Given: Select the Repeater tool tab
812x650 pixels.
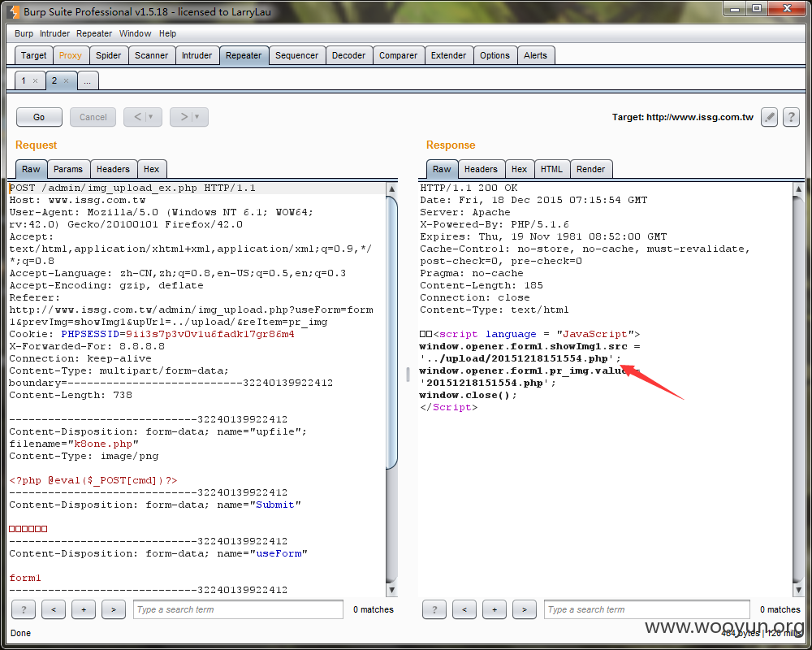Looking at the screenshot, I should 244,55.
